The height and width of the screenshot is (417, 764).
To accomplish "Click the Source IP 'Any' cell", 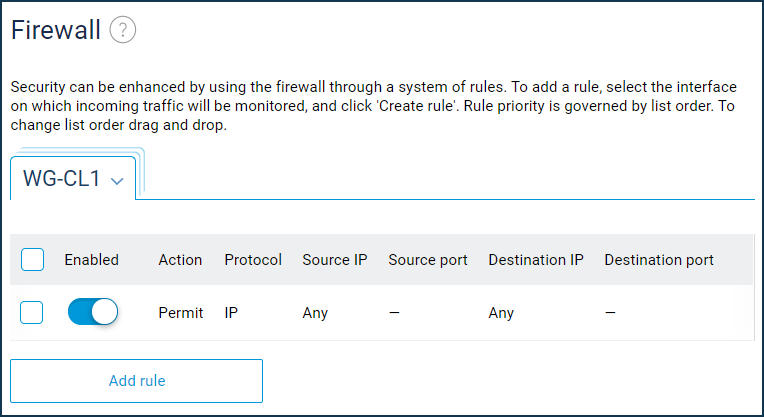I will point(315,313).
